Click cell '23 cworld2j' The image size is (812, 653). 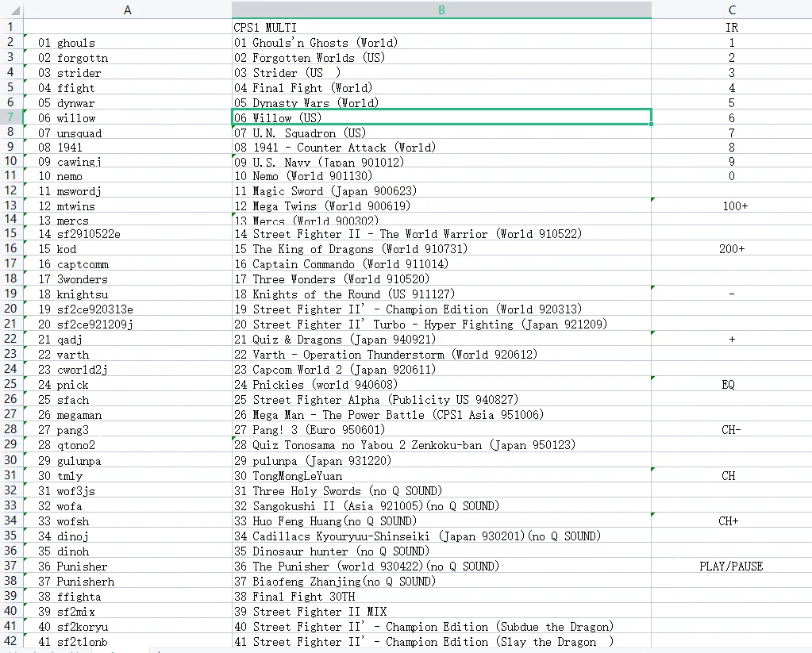(127, 369)
